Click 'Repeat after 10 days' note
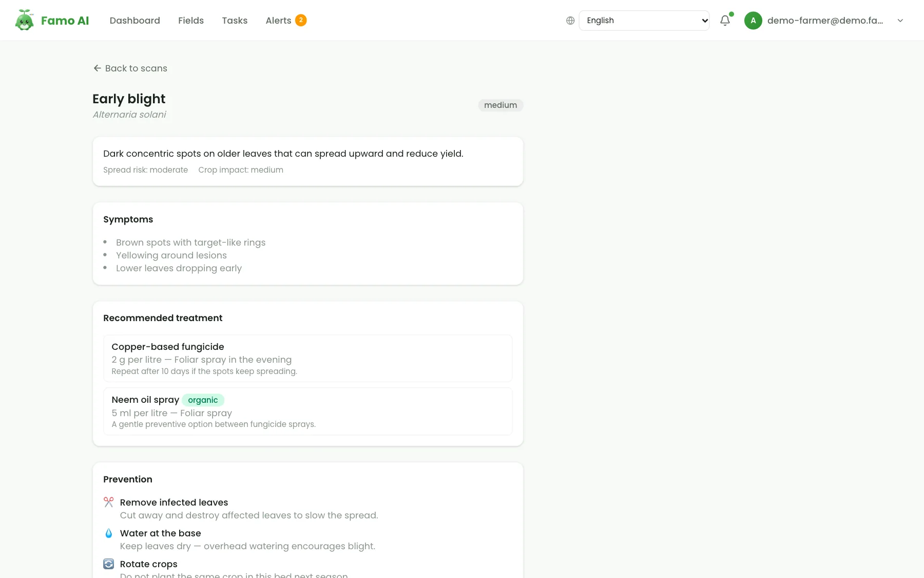 click(x=204, y=371)
